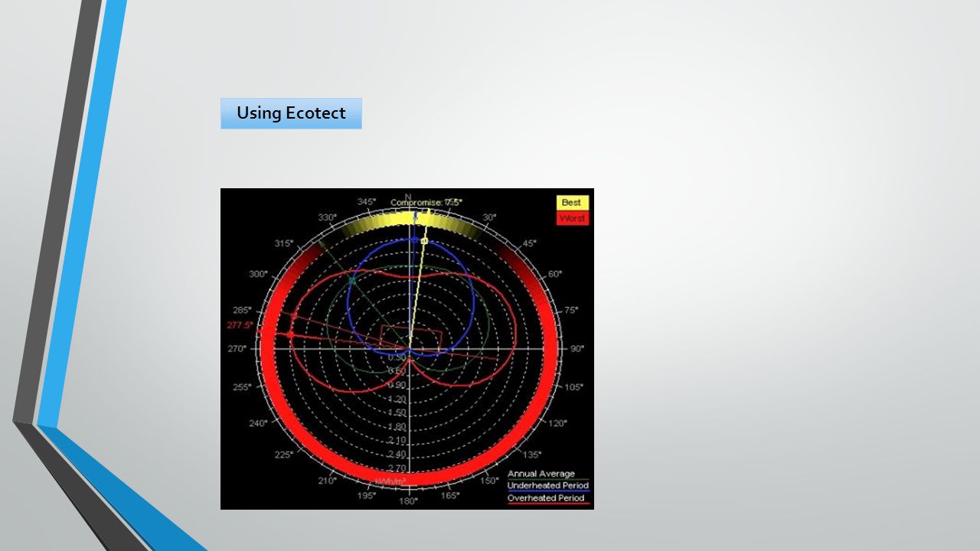Click the "180°" angle label
Image resolution: width=980 pixels, height=551 pixels.
pos(408,501)
